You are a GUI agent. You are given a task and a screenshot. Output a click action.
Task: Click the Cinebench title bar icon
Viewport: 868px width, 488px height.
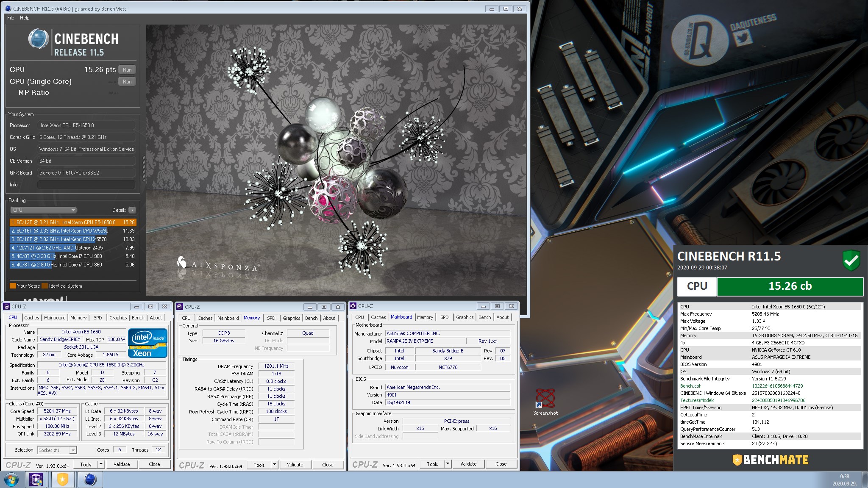click(8, 8)
